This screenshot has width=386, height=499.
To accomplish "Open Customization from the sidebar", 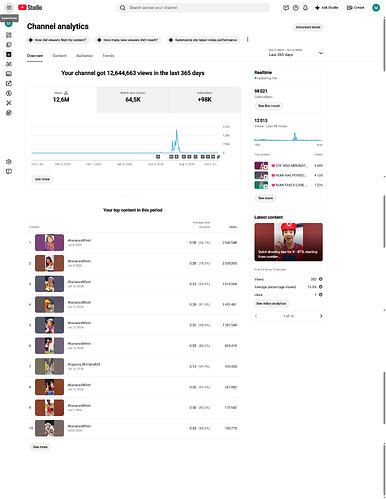I will 9,103.
